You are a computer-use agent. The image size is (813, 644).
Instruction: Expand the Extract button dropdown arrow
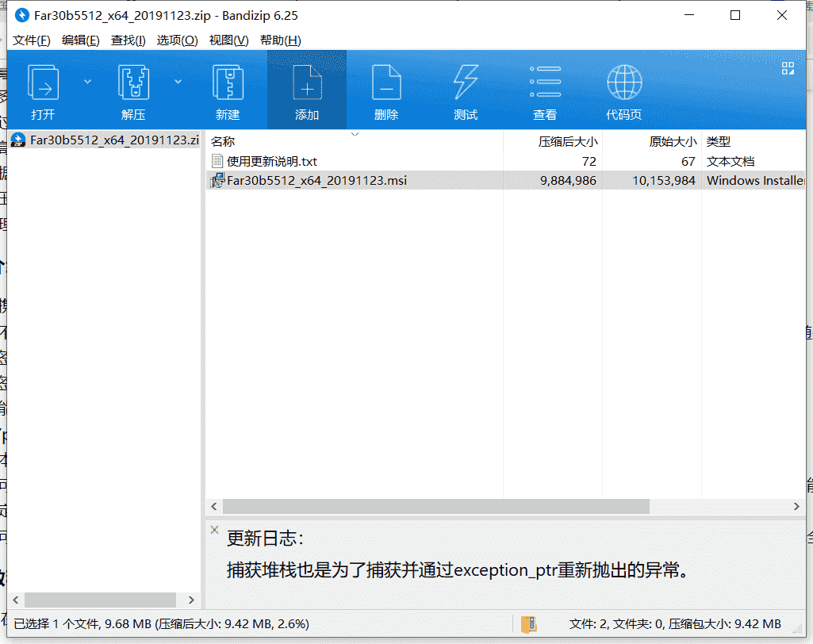pos(178,82)
